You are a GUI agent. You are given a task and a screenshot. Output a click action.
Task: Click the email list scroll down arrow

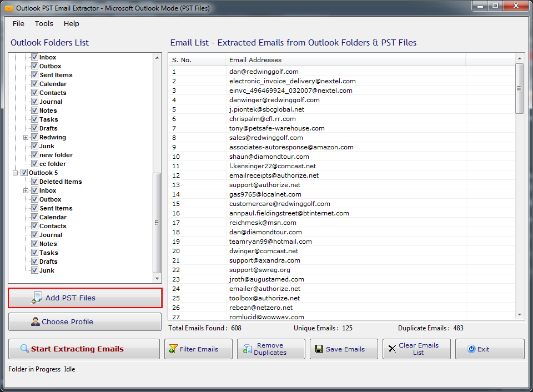[520, 315]
